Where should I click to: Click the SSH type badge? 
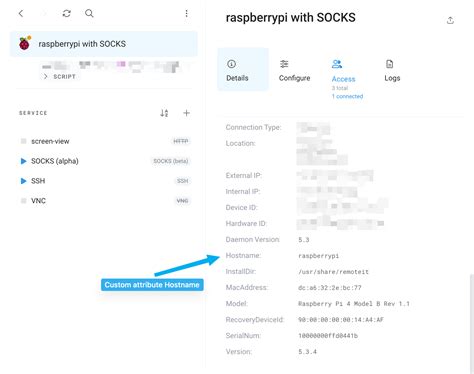(182, 181)
